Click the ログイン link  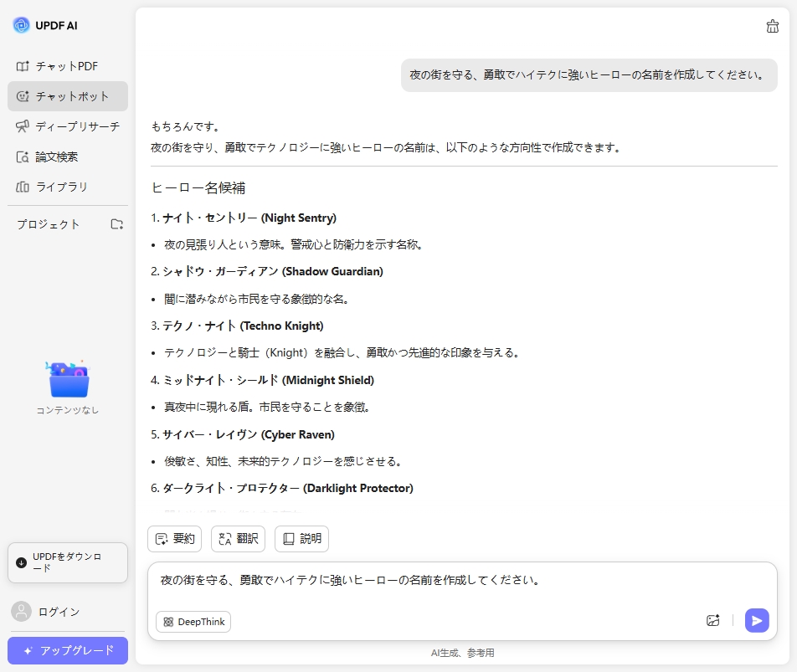59,612
